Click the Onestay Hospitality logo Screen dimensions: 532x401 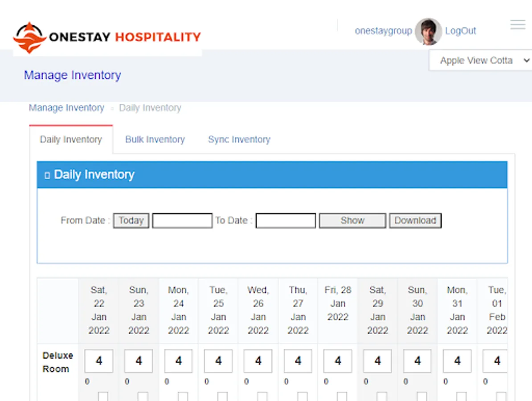click(107, 37)
